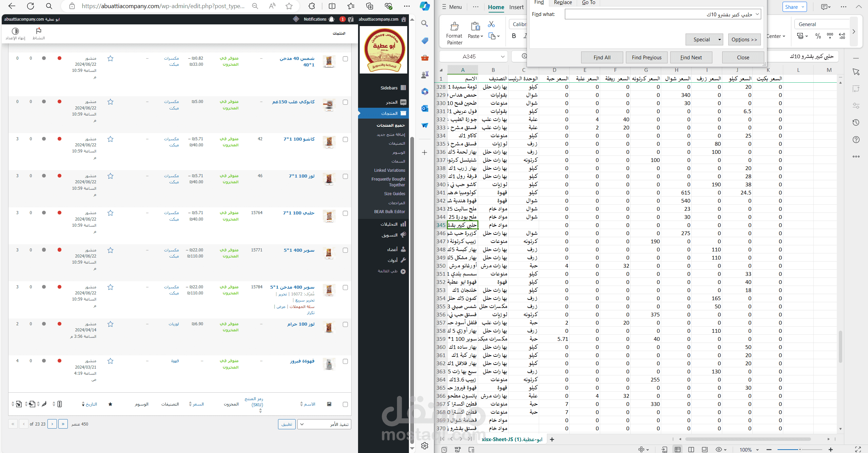The image size is (868, 453).
Task: Click the Find what input field
Action: (x=660, y=14)
